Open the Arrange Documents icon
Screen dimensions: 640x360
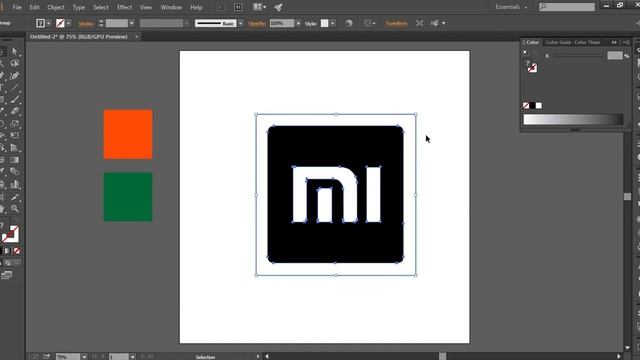click(259, 7)
